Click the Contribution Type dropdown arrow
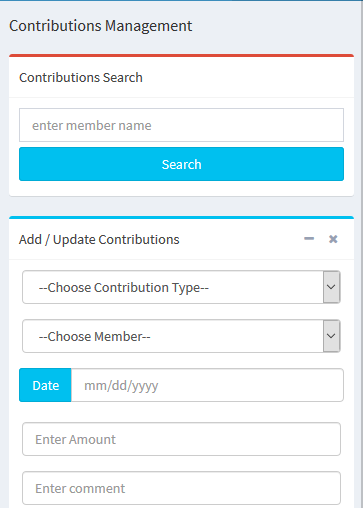This screenshot has width=363, height=508. click(x=331, y=287)
